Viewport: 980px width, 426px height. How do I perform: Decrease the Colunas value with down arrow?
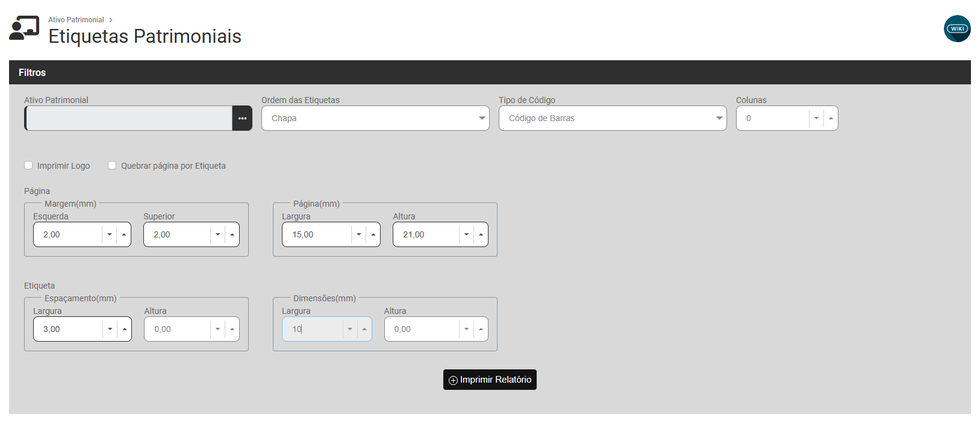coord(816,119)
